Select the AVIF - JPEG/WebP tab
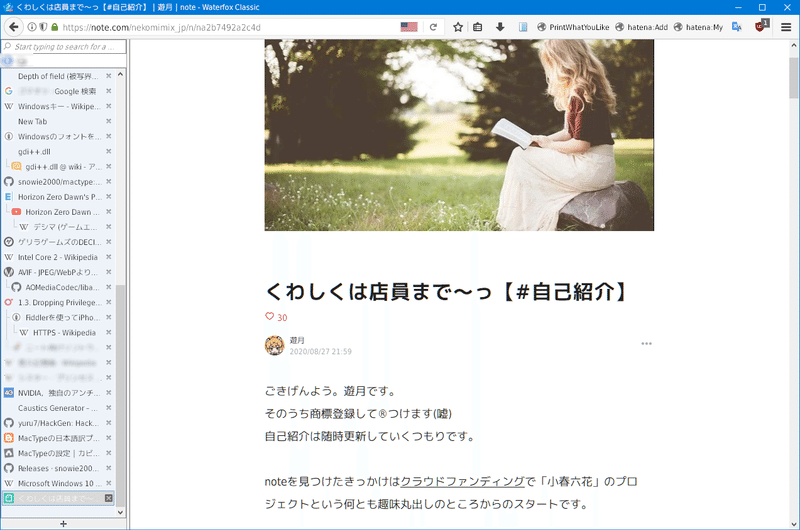Image resolution: width=800 pixels, height=530 pixels. pos(58,272)
